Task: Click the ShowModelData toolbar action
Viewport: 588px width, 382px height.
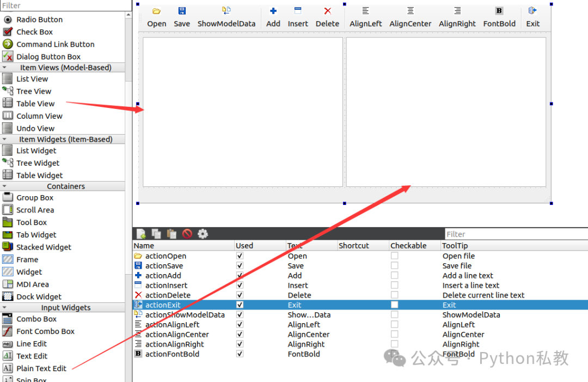Action: pos(226,17)
